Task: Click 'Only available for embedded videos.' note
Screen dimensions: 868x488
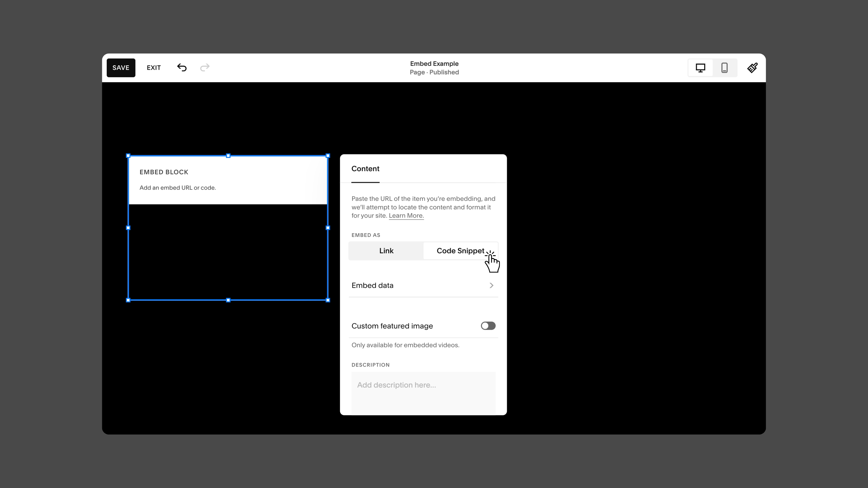Action: [x=405, y=345]
